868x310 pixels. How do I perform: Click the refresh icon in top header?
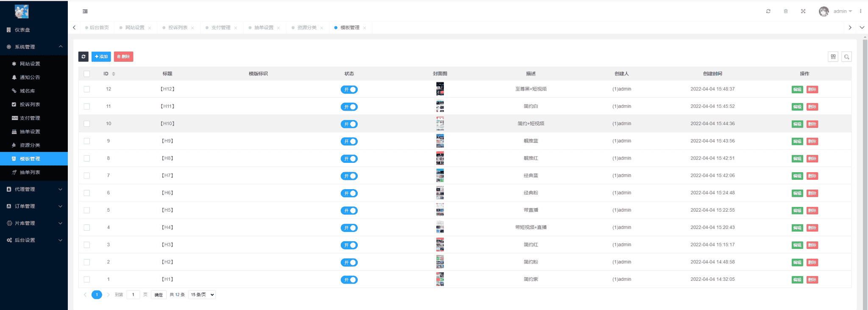768,11
